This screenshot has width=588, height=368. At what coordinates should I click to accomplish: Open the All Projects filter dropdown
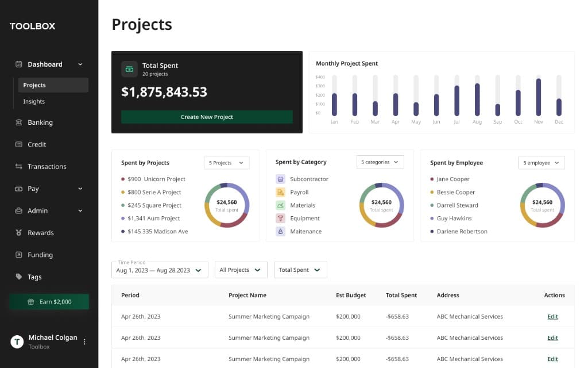(241, 269)
